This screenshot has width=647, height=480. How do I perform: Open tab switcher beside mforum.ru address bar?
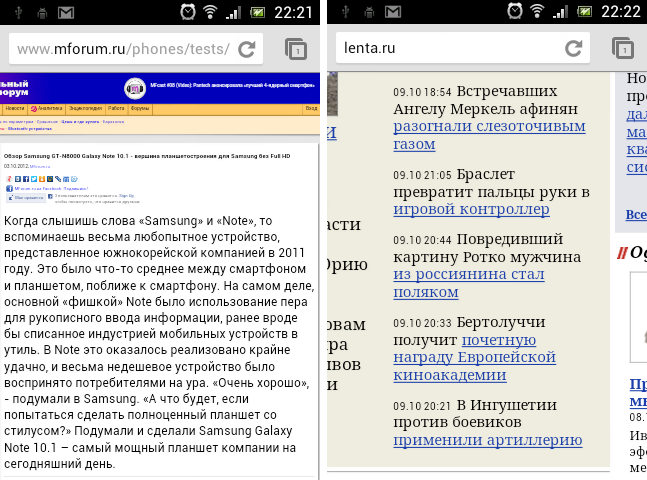click(x=296, y=48)
